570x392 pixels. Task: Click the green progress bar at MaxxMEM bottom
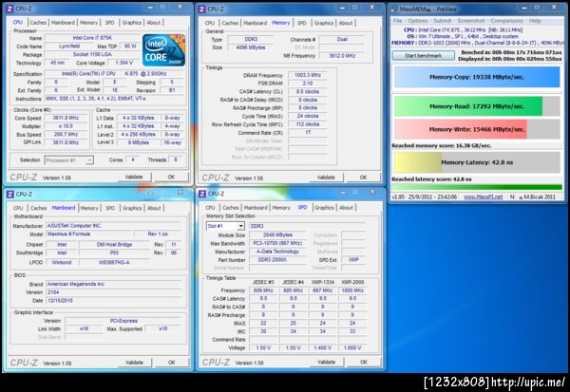pyautogui.click(x=477, y=188)
